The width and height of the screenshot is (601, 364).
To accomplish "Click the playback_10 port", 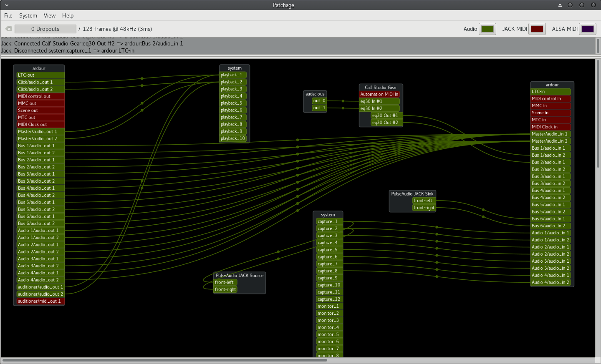I will tap(233, 138).
